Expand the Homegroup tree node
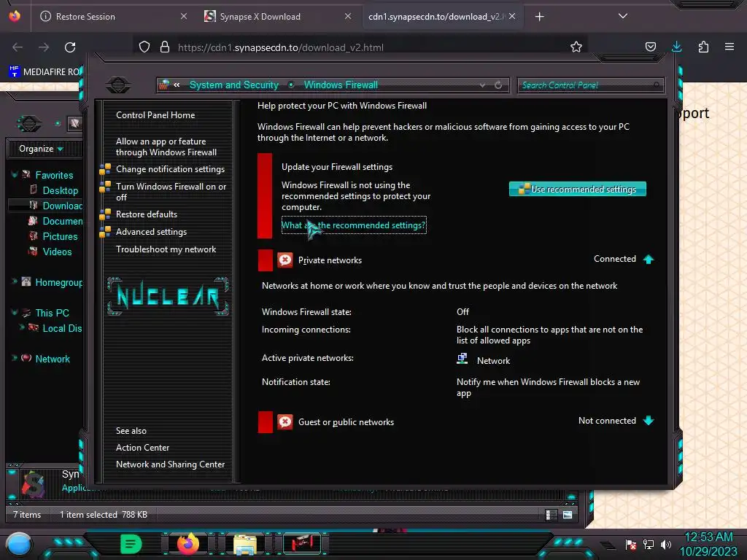The width and height of the screenshot is (747, 560). pos(15,281)
